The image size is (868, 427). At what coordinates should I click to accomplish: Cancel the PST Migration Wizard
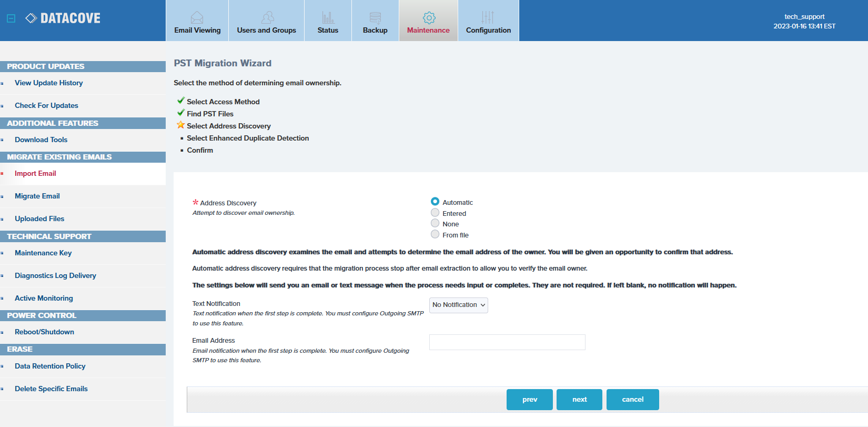pos(632,400)
